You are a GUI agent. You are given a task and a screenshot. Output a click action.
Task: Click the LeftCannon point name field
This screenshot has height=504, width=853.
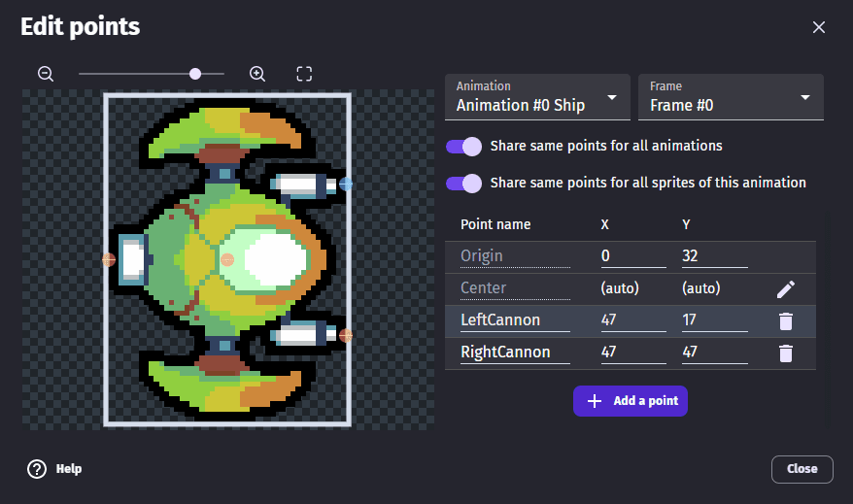tap(514, 319)
